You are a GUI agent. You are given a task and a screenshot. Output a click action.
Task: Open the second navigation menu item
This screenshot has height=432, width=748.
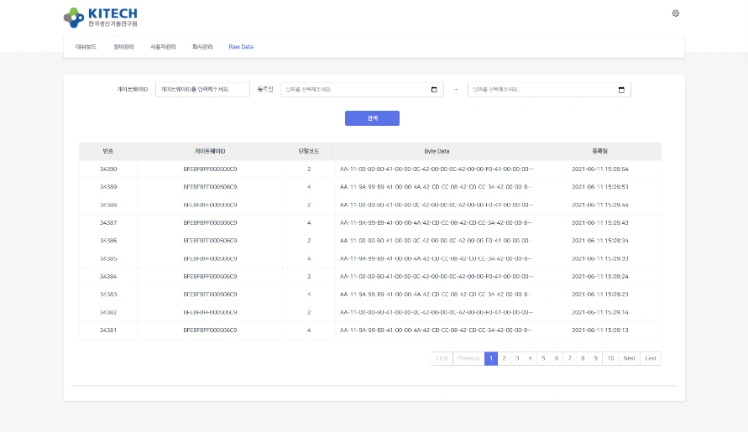pos(124,47)
